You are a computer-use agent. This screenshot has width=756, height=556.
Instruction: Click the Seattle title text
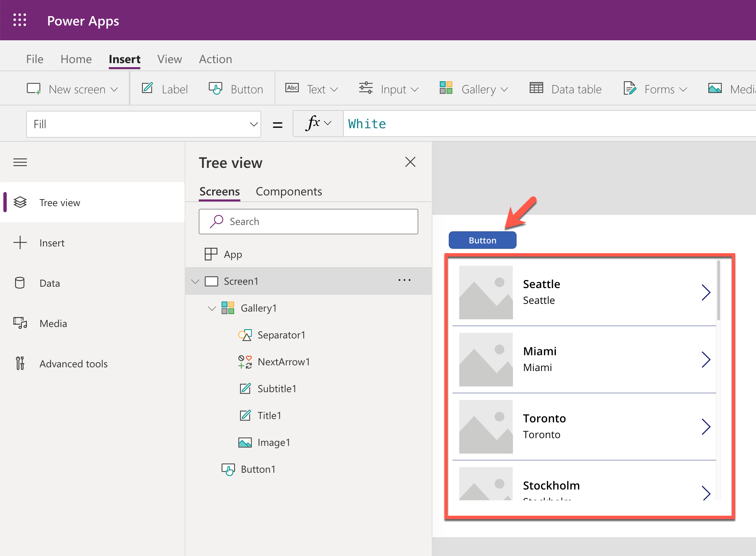[541, 284]
